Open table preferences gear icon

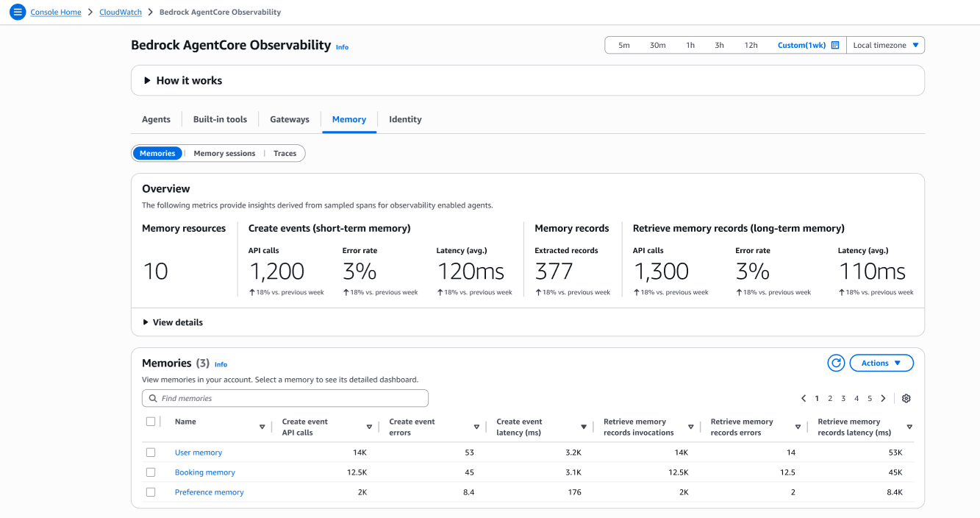(x=906, y=398)
